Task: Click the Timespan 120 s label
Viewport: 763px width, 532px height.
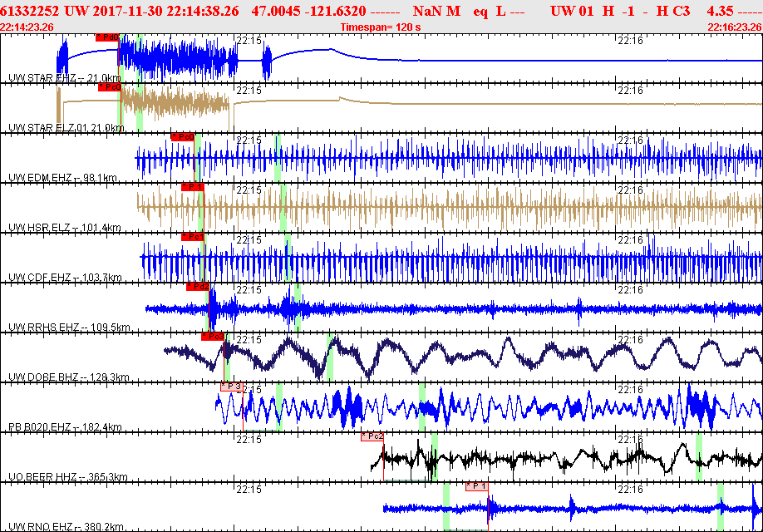Action: [x=381, y=27]
